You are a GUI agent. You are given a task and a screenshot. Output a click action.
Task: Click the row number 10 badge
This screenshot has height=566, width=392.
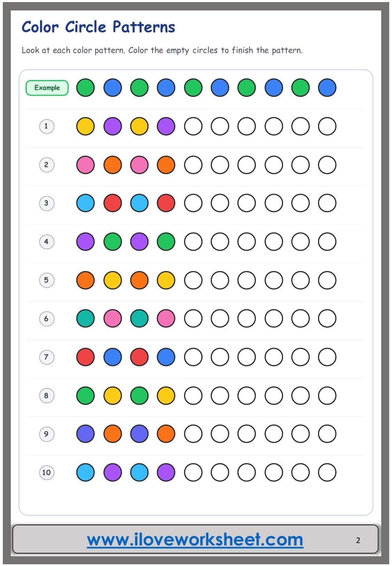click(46, 473)
